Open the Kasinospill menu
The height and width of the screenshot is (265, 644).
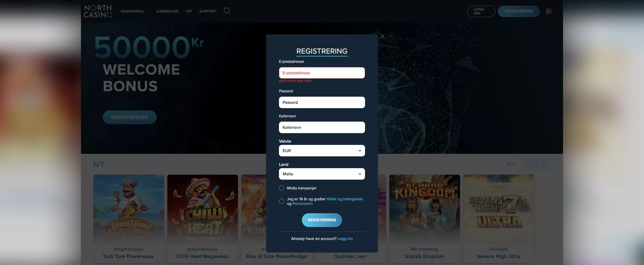pos(132,11)
